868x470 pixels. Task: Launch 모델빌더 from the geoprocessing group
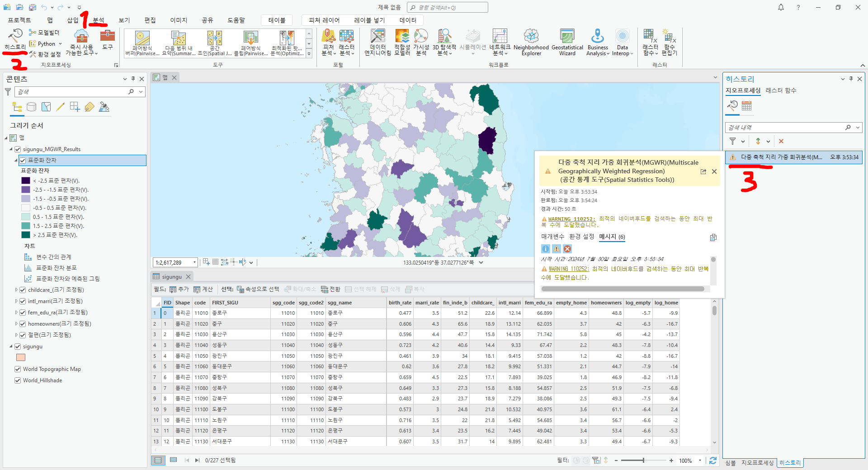(x=44, y=33)
